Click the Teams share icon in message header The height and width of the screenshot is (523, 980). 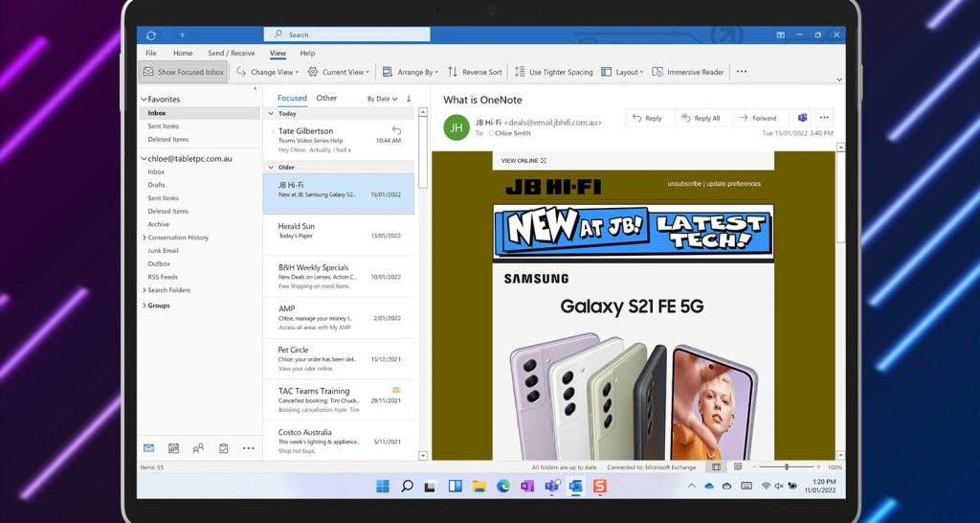(x=803, y=118)
